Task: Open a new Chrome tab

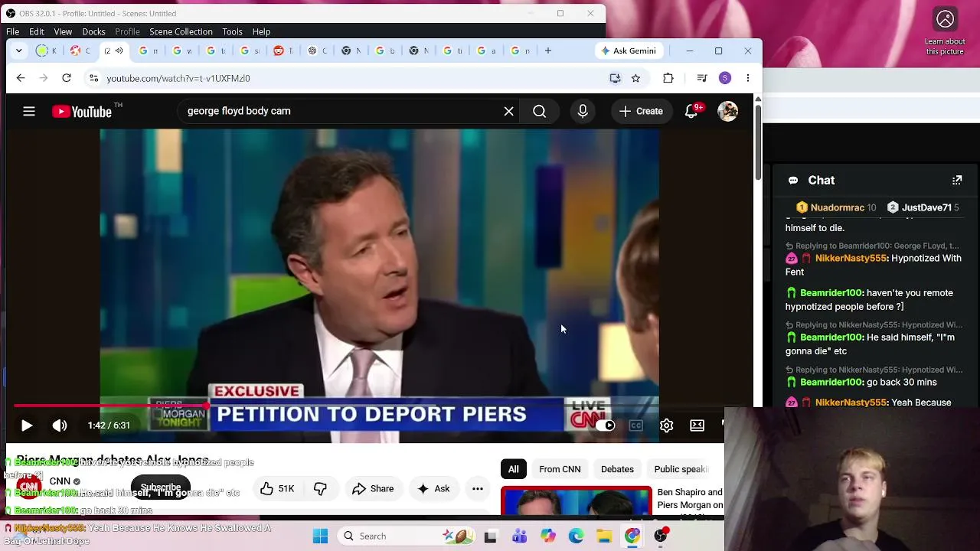Action: click(x=548, y=51)
